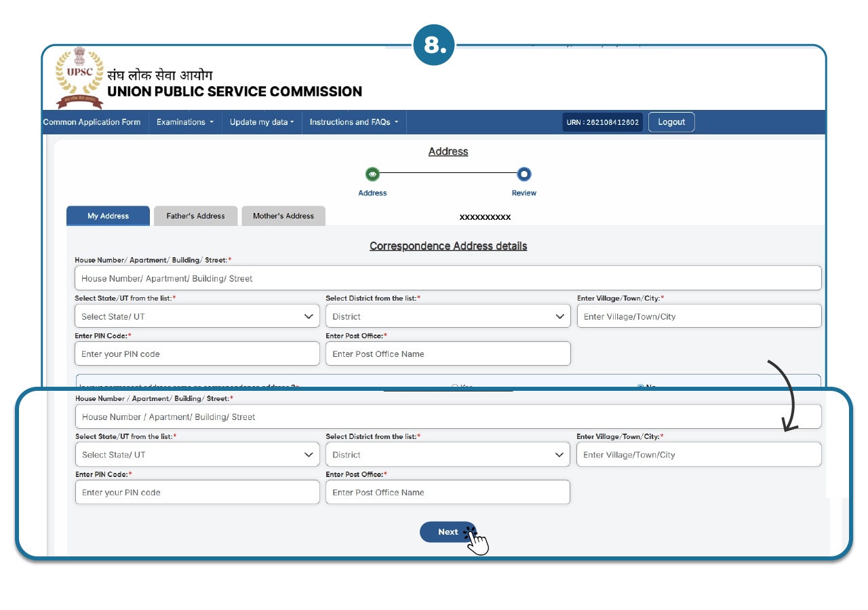Select the No radio for same permanent address
Viewport: 868px width, 610px height.
(x=641, y=386)
